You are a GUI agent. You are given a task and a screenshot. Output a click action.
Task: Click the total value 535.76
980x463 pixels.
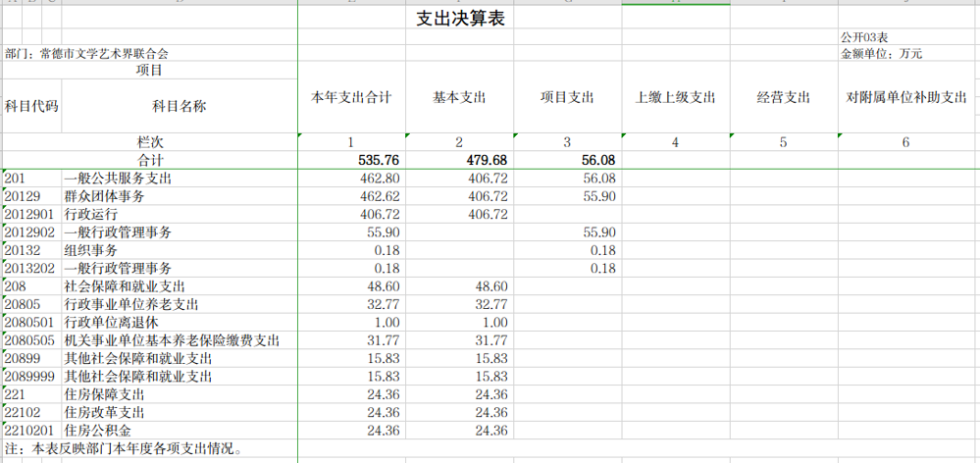pyautogui.click(x=379, y=160)
